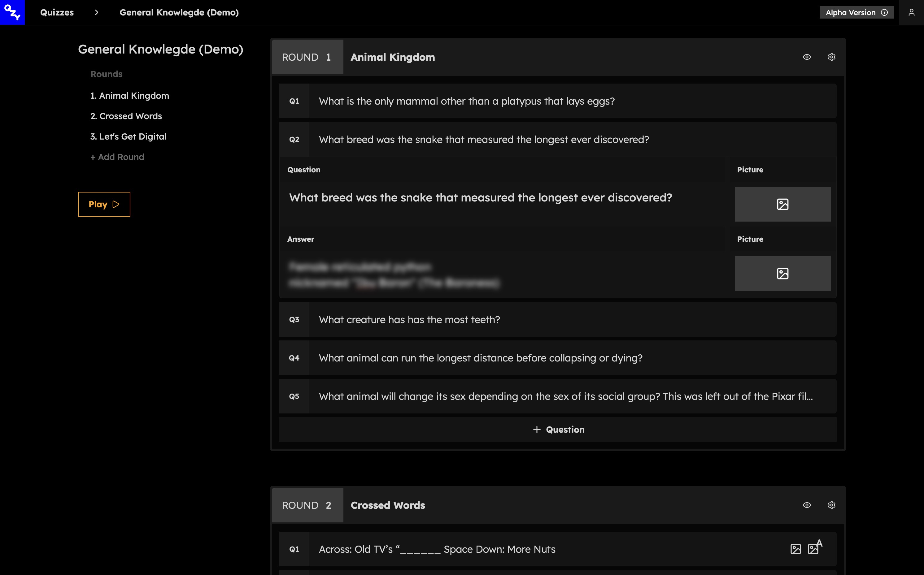Select the Round 2 header tab
Screen dimensions: 924x575
(x=307, y=505)
